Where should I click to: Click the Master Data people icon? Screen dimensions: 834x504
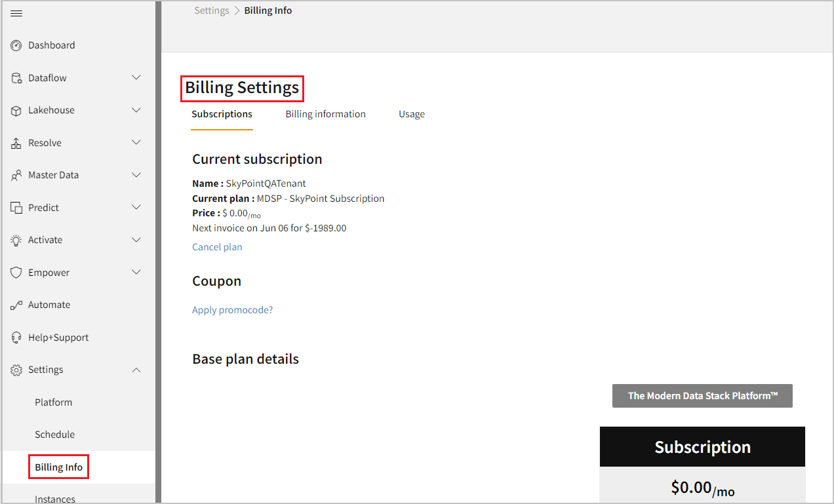pos(16,175)
